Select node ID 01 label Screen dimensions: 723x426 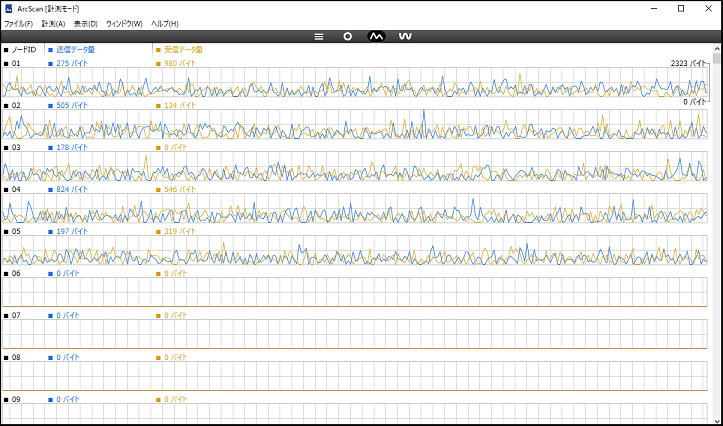[16, 64]
